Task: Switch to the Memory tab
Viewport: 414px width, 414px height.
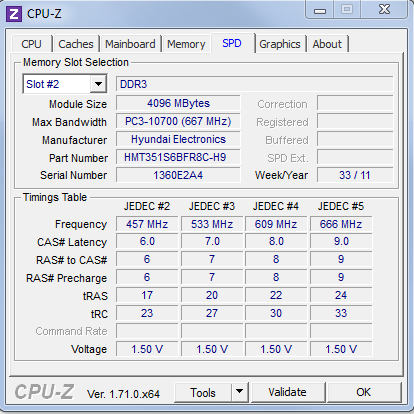Action: pyautogui.click(x=186, y=44)
